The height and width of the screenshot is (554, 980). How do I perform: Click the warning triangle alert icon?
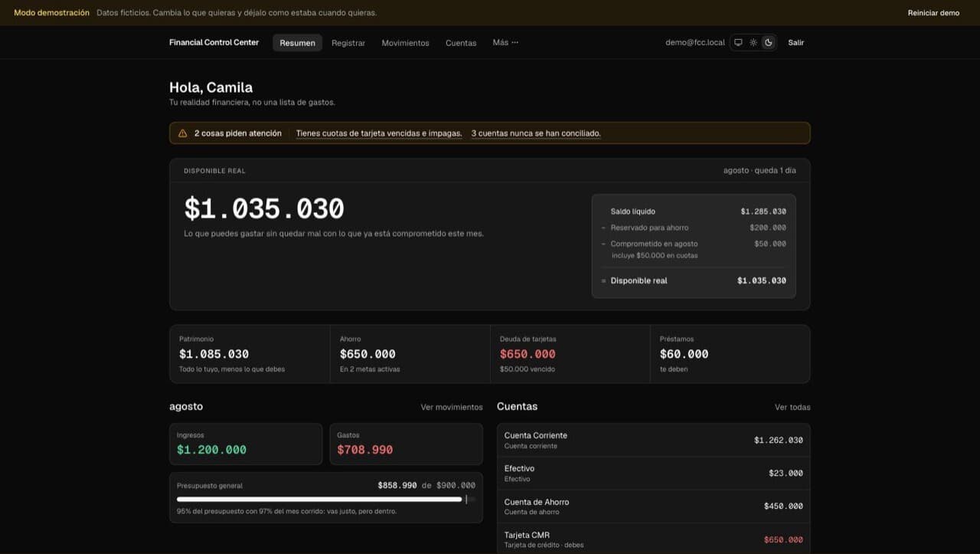tap(182, 133)
